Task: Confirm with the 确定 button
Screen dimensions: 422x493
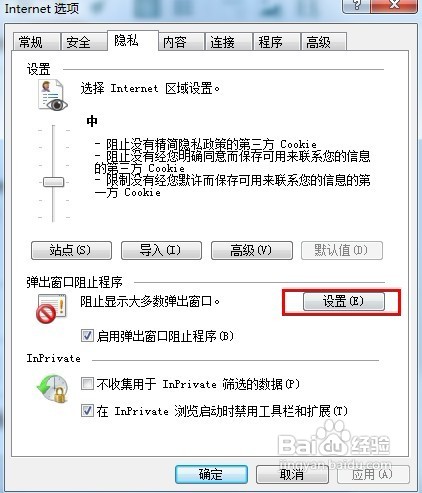Action: point(211,474)
